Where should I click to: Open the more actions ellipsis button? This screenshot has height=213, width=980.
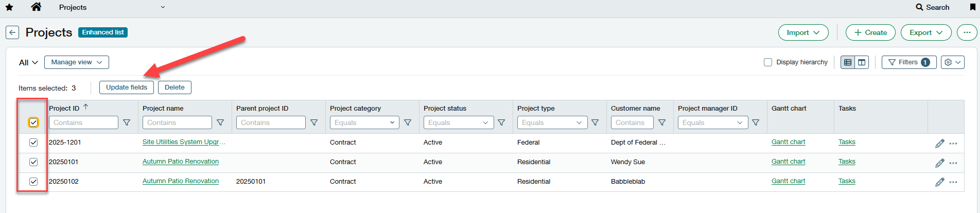click(967, 32)
